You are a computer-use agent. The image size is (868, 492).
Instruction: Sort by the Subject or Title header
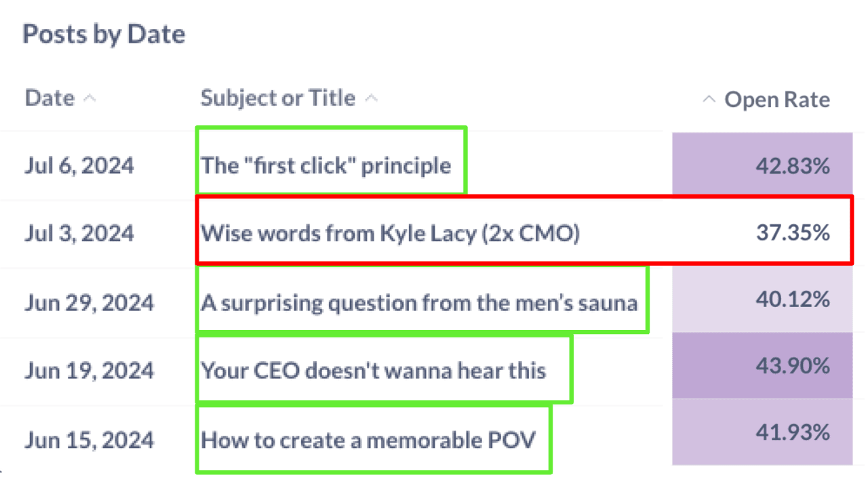[277, 98]
